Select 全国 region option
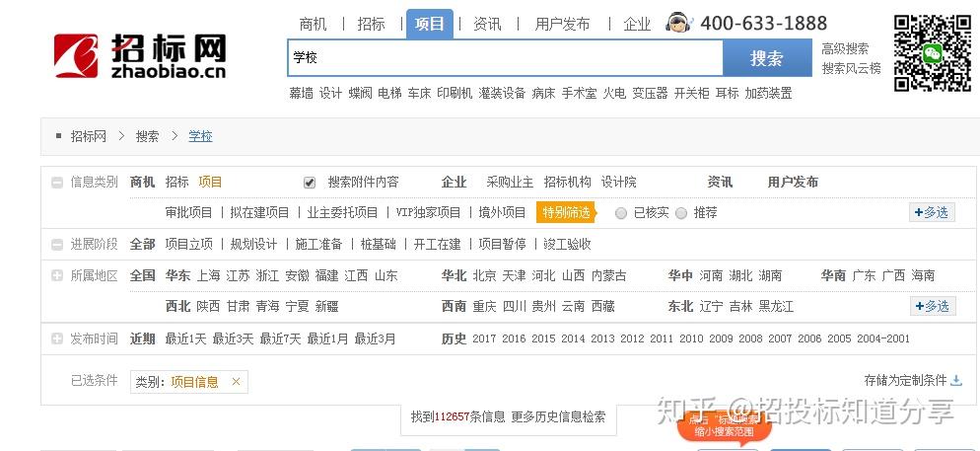 [x=143, y=276]
